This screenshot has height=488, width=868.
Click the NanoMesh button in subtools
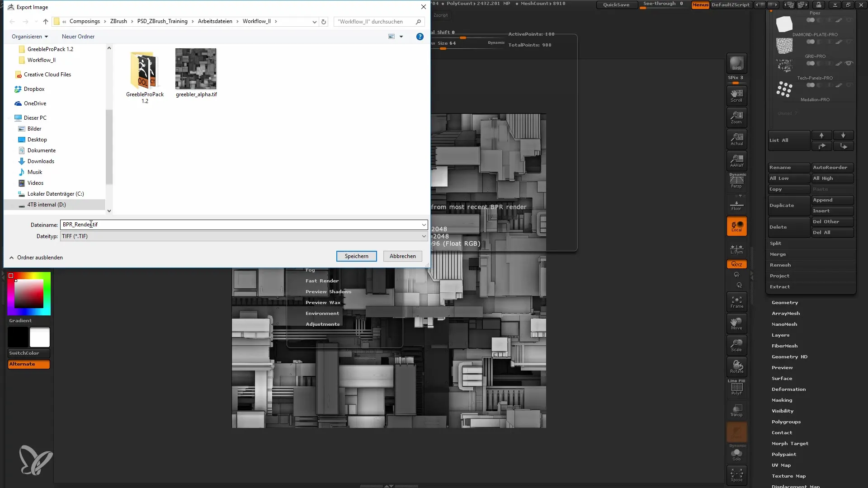(x=784, y=324)
